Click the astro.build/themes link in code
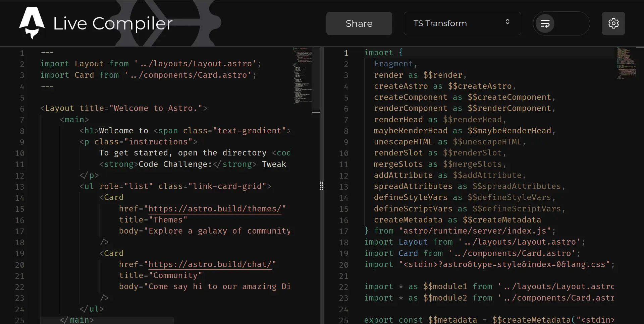Screen dimensions: 644x324 click(215, 209)
